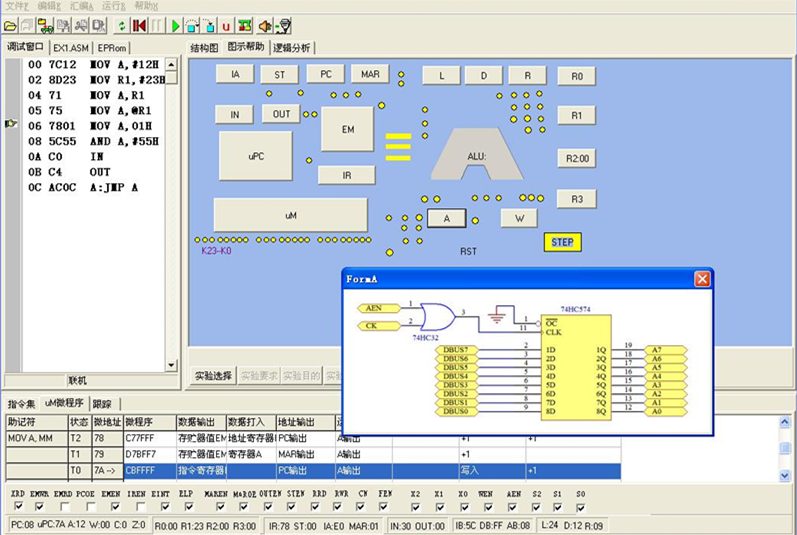Toggle the S0 checkbox
The image size is (797, 535).
coord(581,507)
